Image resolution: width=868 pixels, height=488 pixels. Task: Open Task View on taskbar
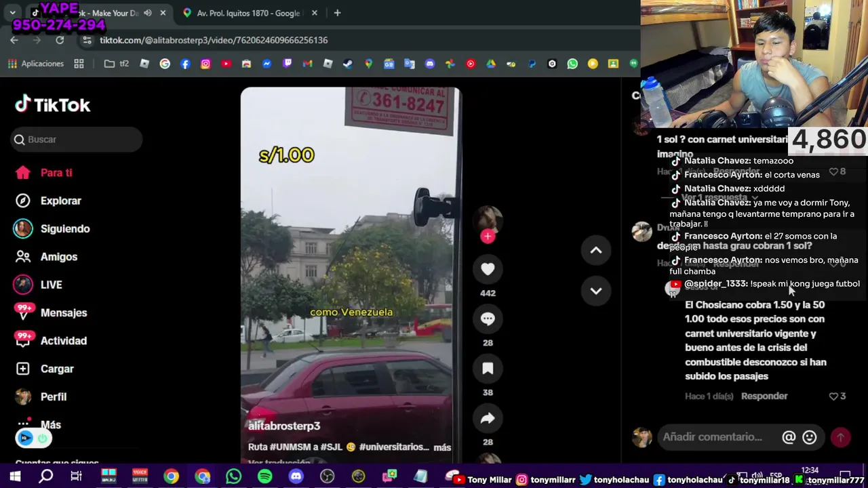click(77, 476)
